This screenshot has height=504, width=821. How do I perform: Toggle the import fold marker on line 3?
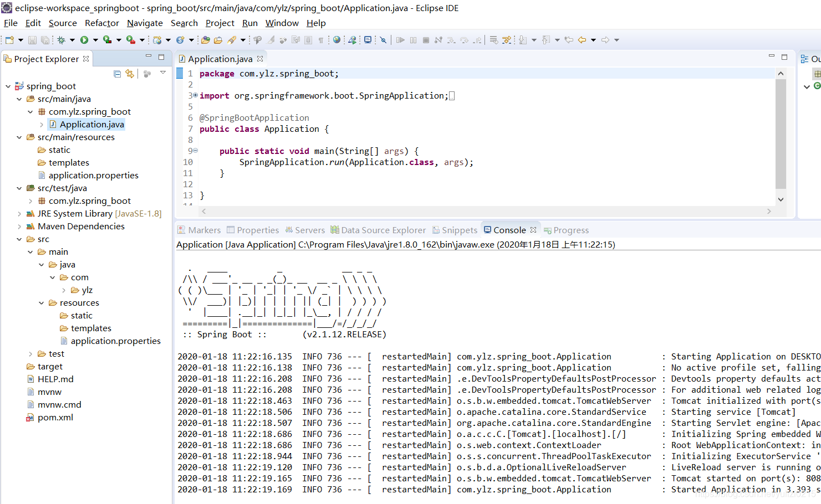195,95
